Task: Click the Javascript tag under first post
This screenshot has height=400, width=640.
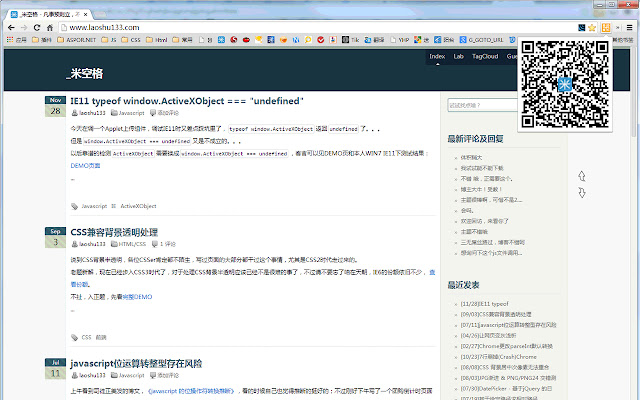Action: click(94, 206)
